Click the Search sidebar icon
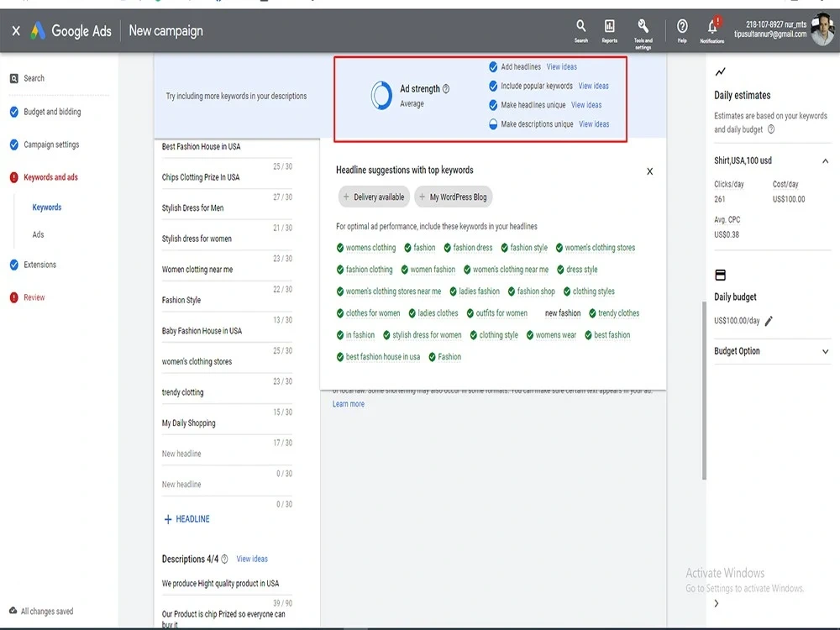840x630 pixels. tap(14, 78)
